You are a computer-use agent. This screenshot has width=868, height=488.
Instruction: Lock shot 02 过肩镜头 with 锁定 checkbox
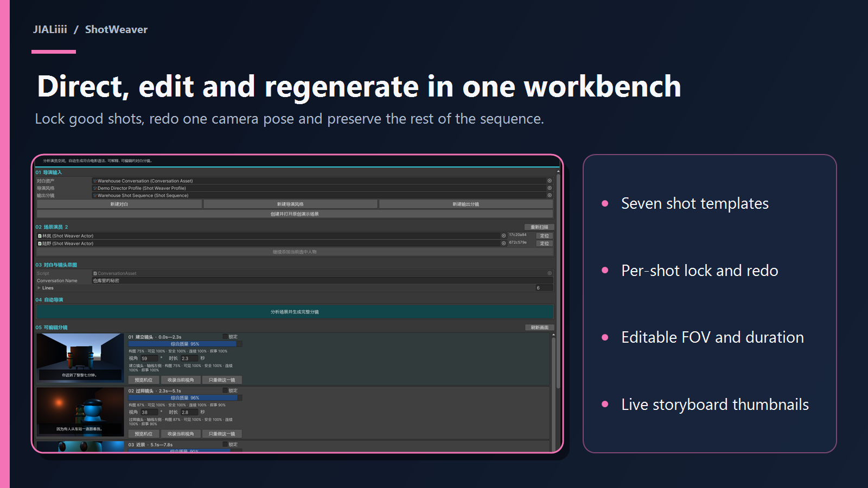click(x=225, y=390)
